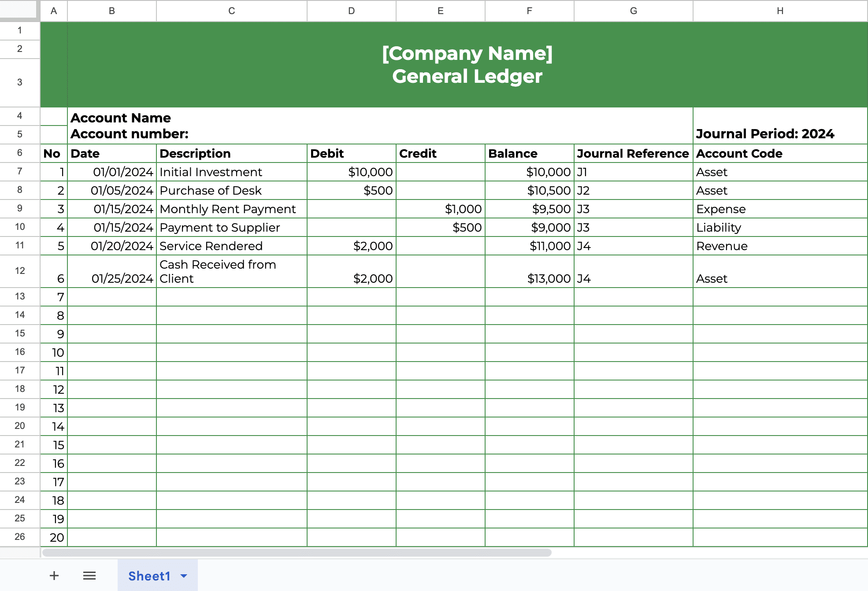The height and width of the screenshot is (591, 868).
Task: Click the 'Purchase of Desk' description cell
Action: click(x=231, y=190)
